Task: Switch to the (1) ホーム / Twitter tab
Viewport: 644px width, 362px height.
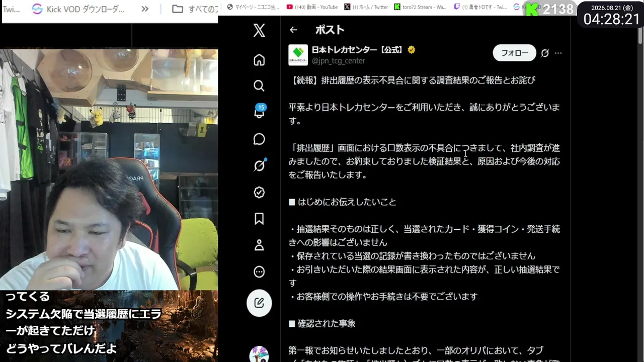Action: tap(366, 7)
